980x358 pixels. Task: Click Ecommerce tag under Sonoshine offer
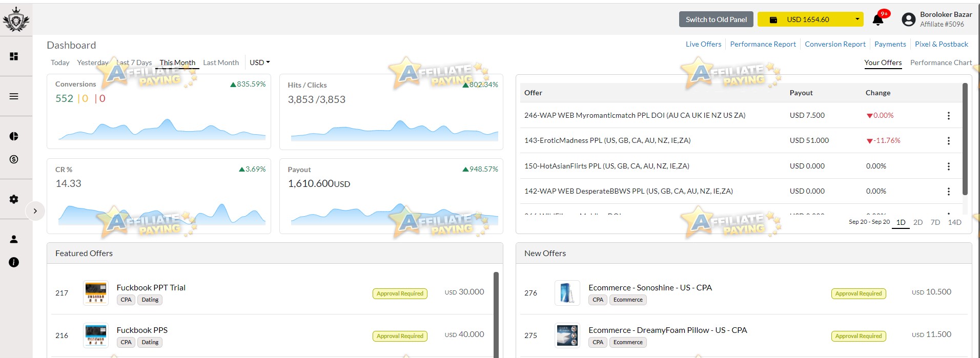click(x=628, y=300)
